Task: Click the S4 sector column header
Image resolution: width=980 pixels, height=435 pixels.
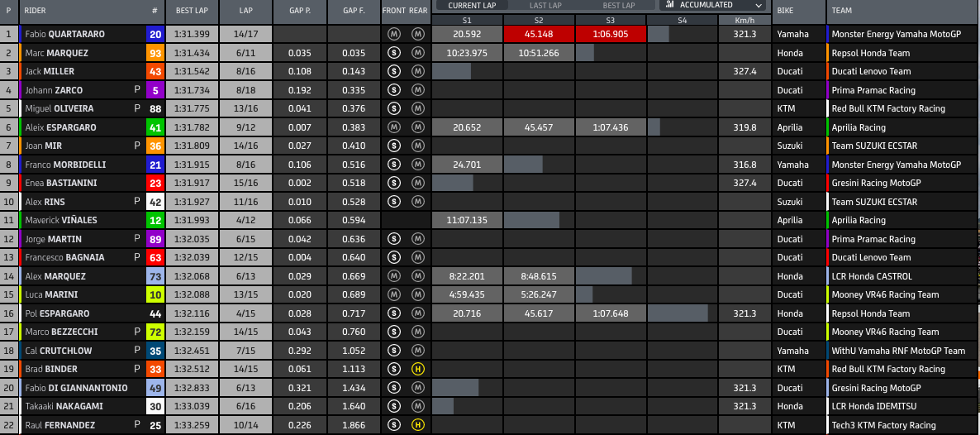Action: click(x=682, y=20)
